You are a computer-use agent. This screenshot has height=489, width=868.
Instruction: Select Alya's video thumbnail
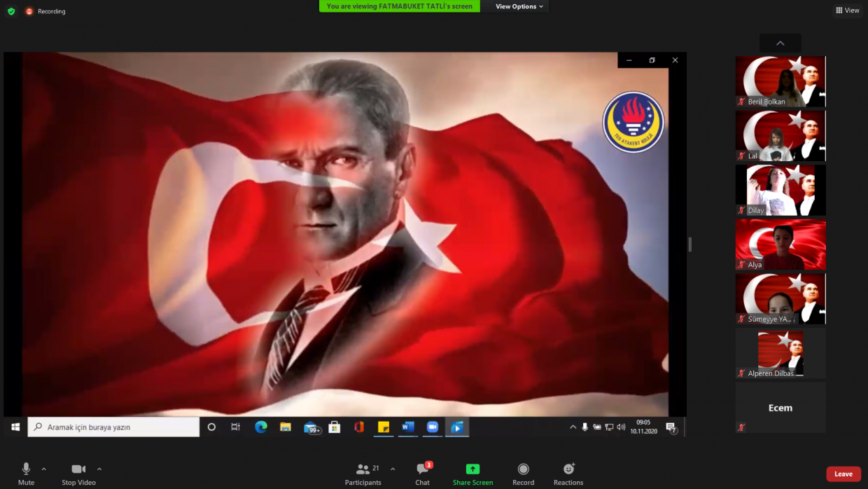point(780,245)
